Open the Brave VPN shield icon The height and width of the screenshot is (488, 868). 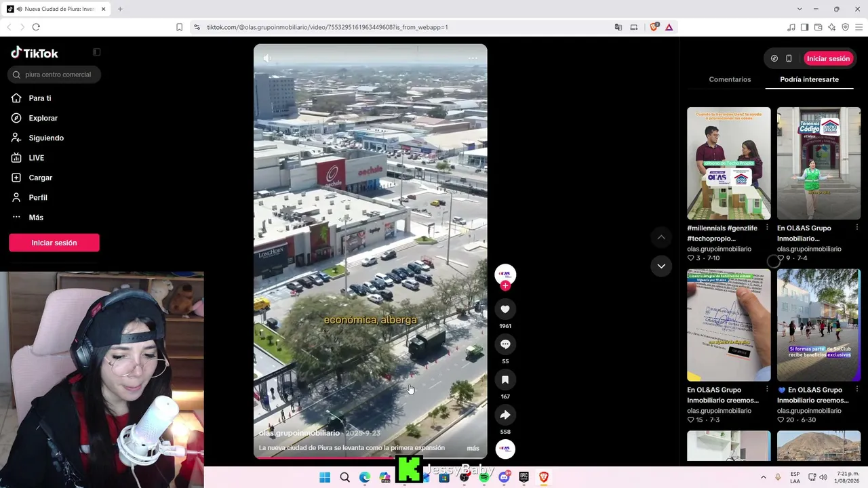click(845, 27)
